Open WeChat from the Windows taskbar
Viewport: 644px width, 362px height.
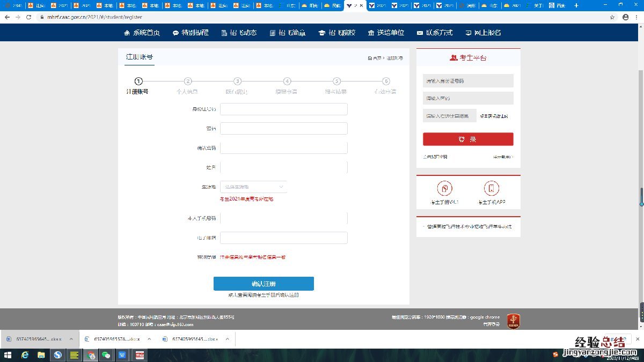point(106,355)
